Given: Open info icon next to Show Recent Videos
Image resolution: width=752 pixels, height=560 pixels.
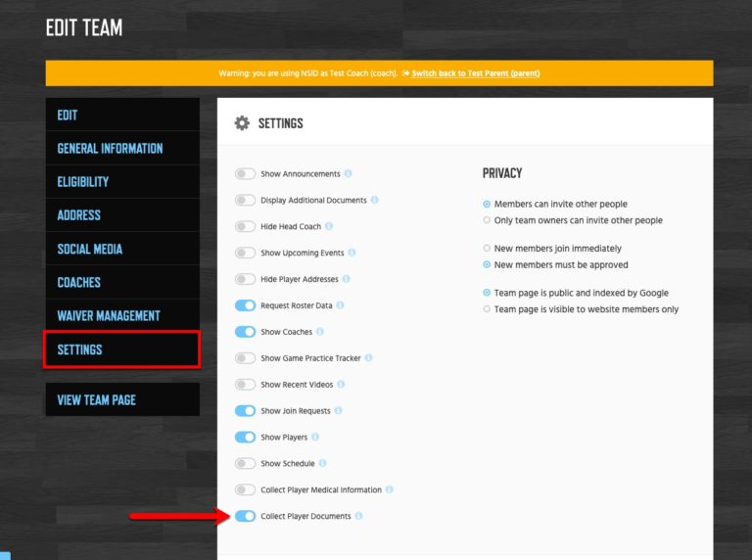Looking at the screenshot, I should [x=341, y=385].
